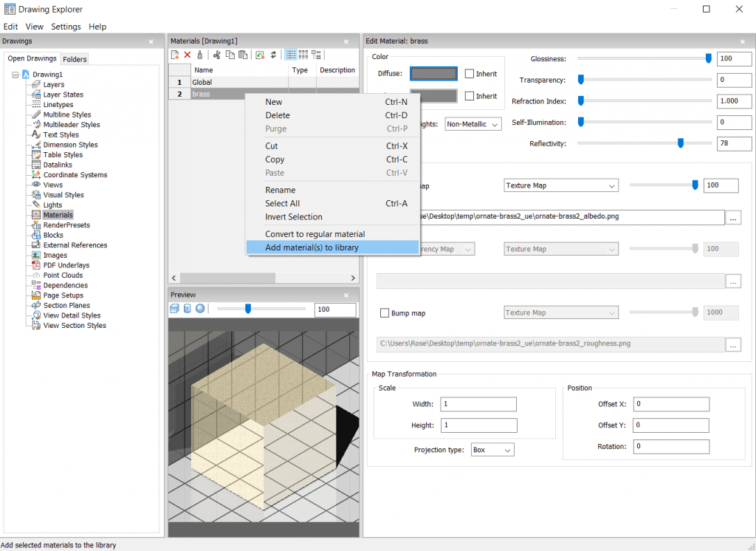Viewport: 756px width, 551px height.
Task: Refresh the materials list with the arrows icon
Action: pos(273,55)
